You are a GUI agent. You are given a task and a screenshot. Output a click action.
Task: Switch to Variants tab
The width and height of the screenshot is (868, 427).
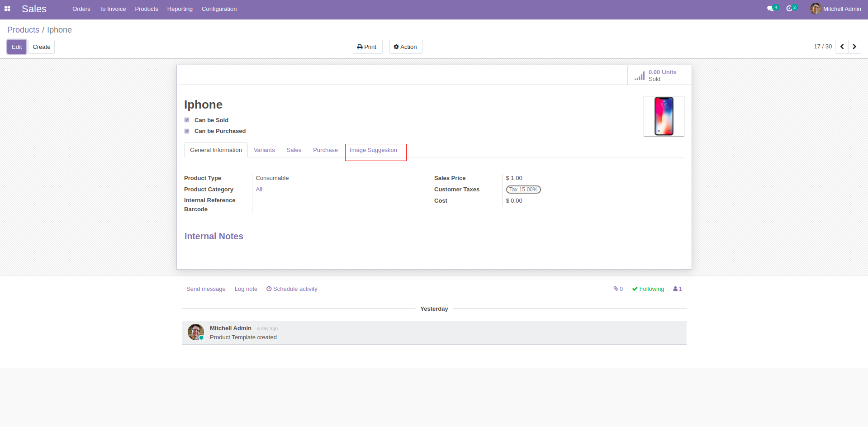[x=264, y=150]
